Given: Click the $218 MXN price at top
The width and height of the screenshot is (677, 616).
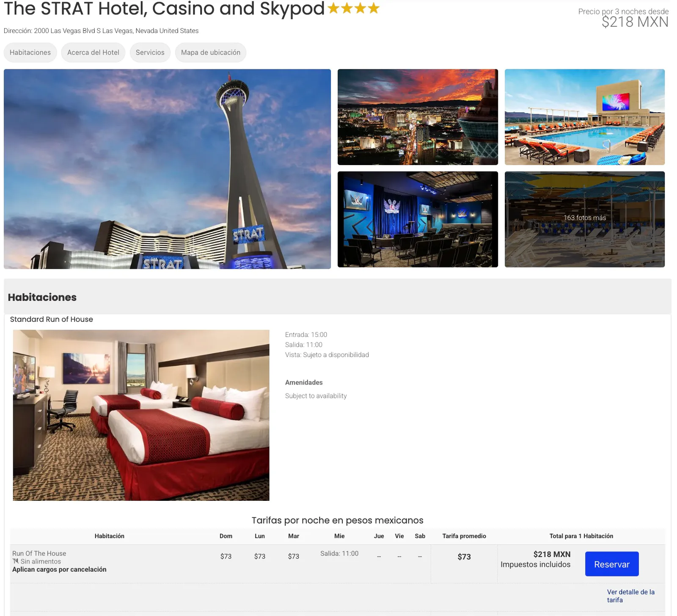Looking at the screenshot, I should click(x=635, y=22).
